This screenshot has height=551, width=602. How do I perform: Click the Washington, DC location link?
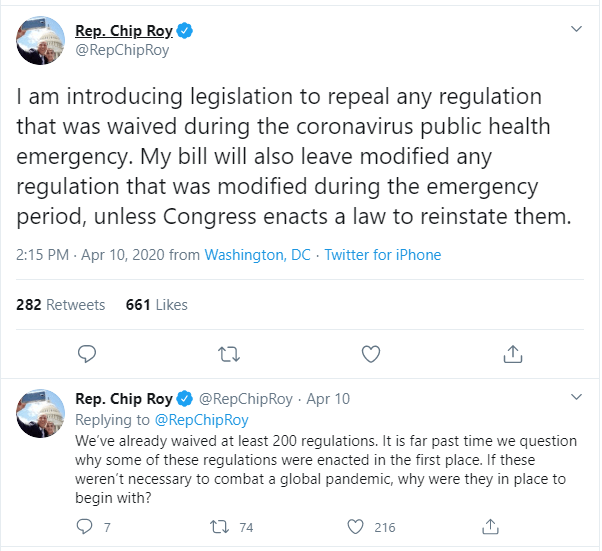(x=257, y=255)
